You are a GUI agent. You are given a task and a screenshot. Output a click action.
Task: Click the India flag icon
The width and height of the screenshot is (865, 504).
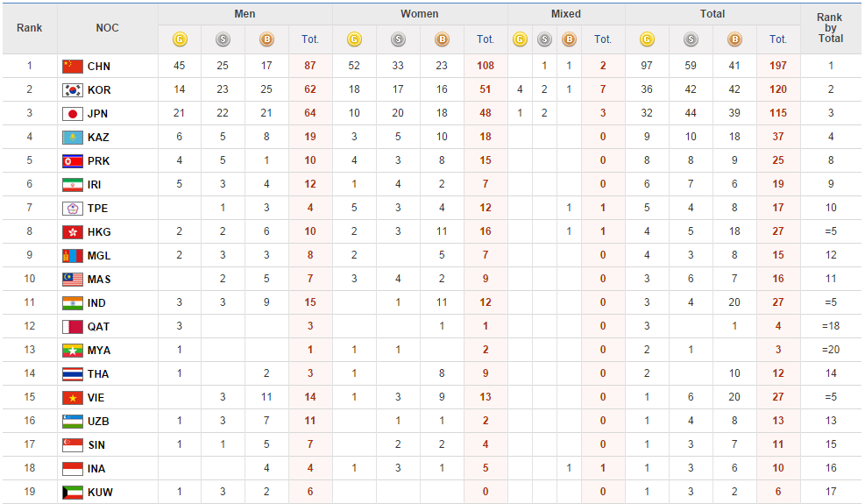pos(72,303)
